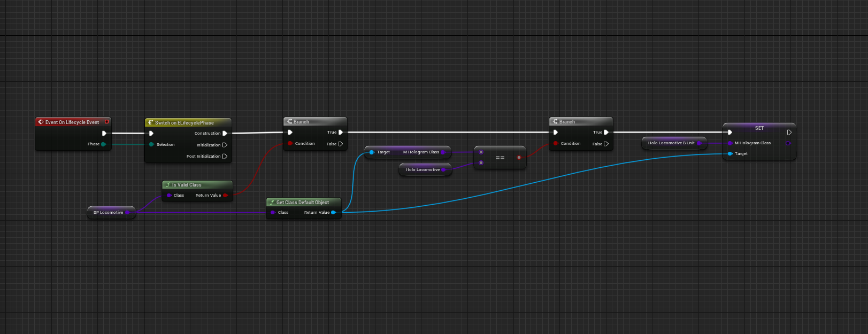The width and height of the screenshot is (868, 334).
Task: Click Switch node exec input pin
Action: [x=151, y=134]
